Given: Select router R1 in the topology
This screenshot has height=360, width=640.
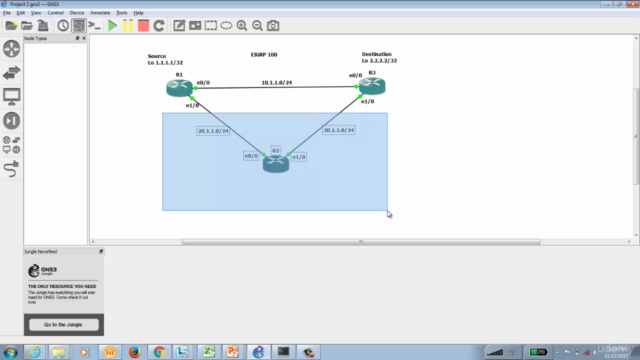Looking at the screenshot, I should pyautogui.click(x=179, y=88).
